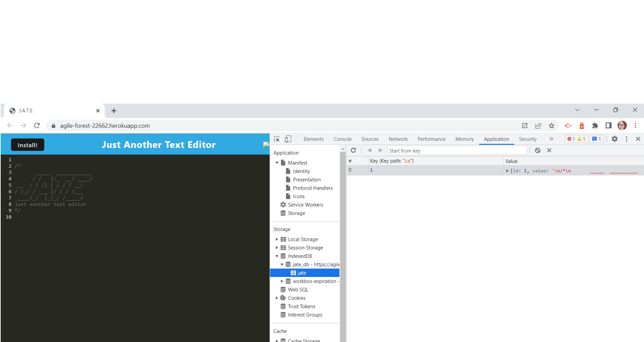The image size is (644, 342).
Task: Clear the jate object store
Action: click(538, 150)
